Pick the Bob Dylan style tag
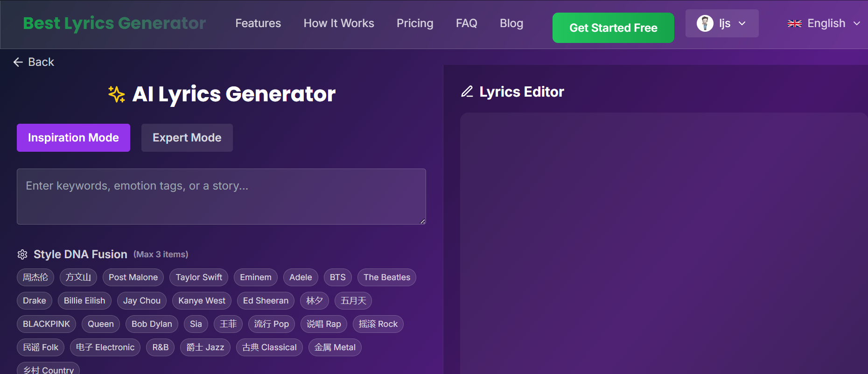Image resolution: width=868 pixels, height=374 pixels. [x=152, y=324]
